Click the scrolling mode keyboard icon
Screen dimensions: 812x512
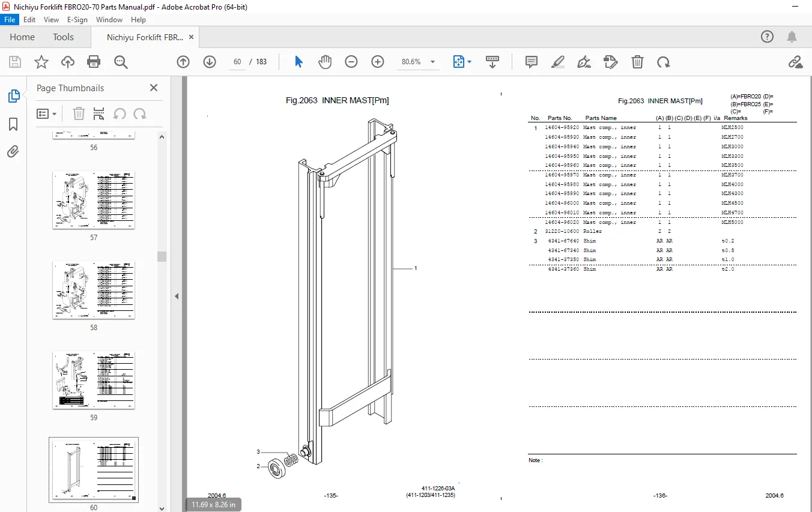(492, 62)
